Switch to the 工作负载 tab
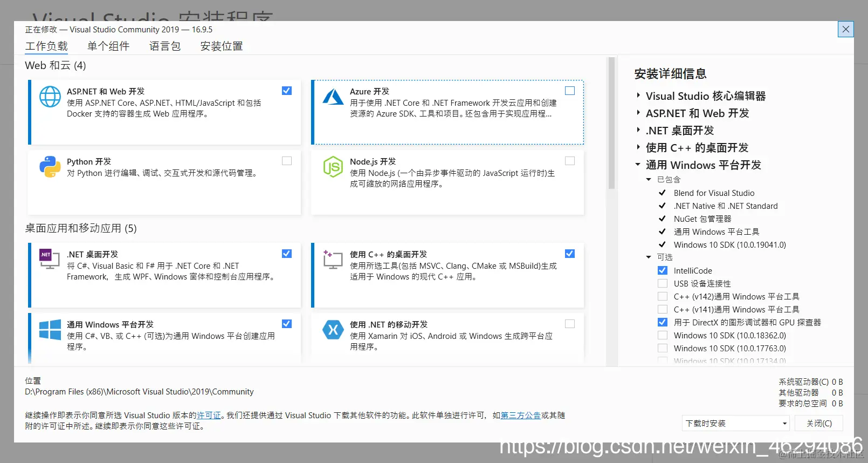The width and height of the screenshot is (868, 463). tap(46, 46)
